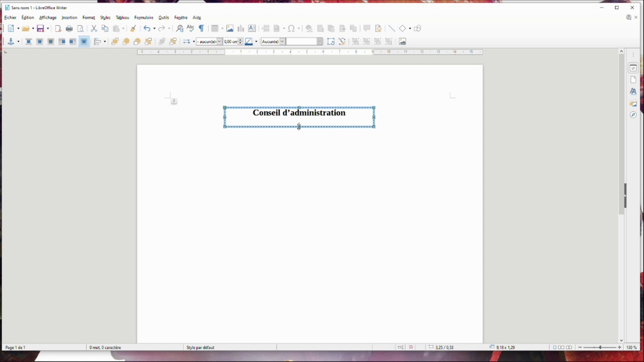Open the Outils menu
644x362 pixels.
tap(164, 18)
